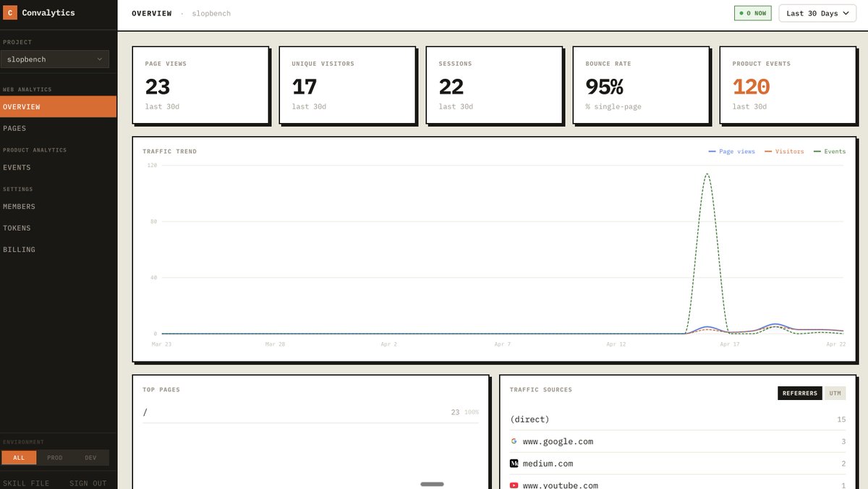Open Events under Product Analytics

[x=58, y=168]
